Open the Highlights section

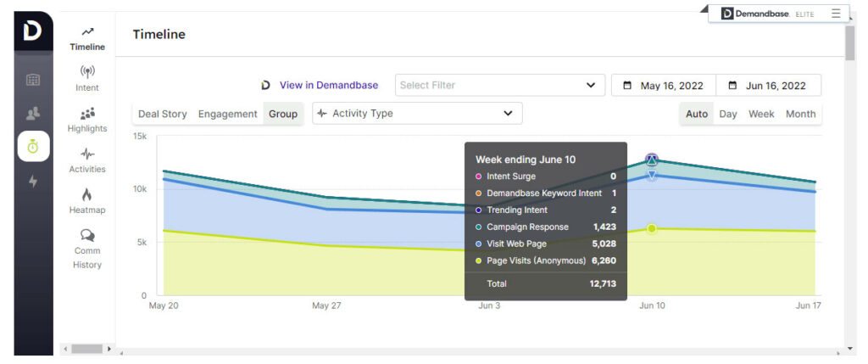[x=87, y=120]
